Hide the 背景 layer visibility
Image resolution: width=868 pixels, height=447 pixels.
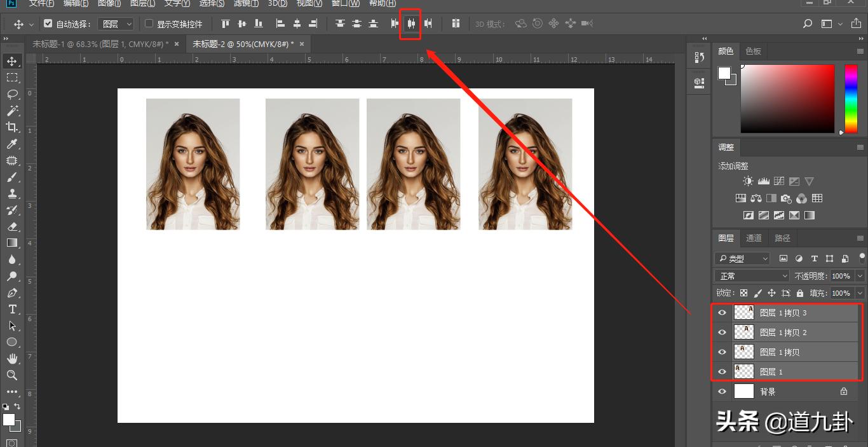[722, 392]
